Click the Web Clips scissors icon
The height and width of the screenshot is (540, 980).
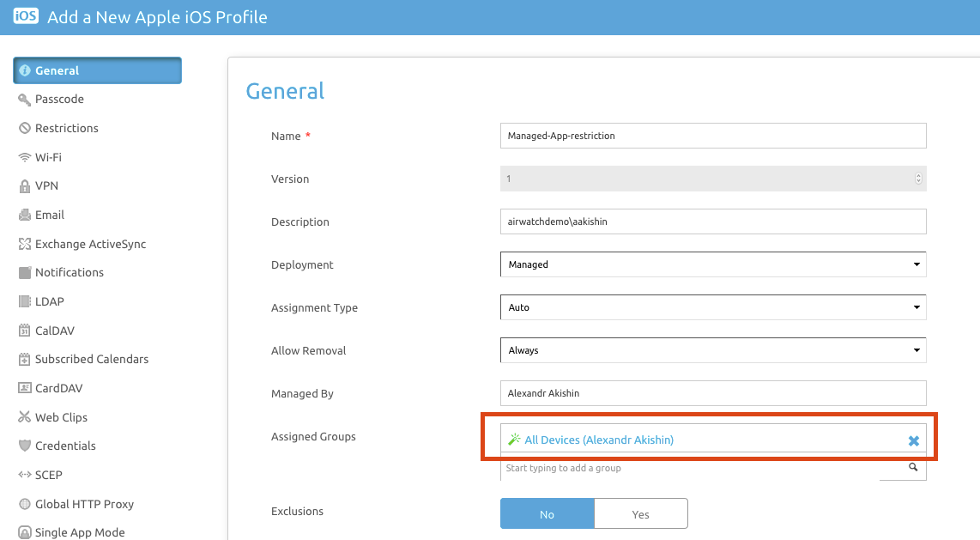[24, 418]
